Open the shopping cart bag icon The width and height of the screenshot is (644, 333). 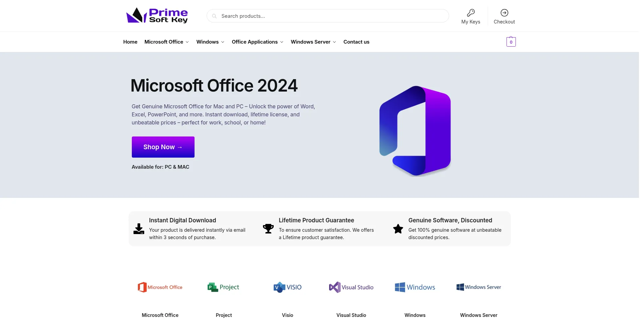point(511,42)
